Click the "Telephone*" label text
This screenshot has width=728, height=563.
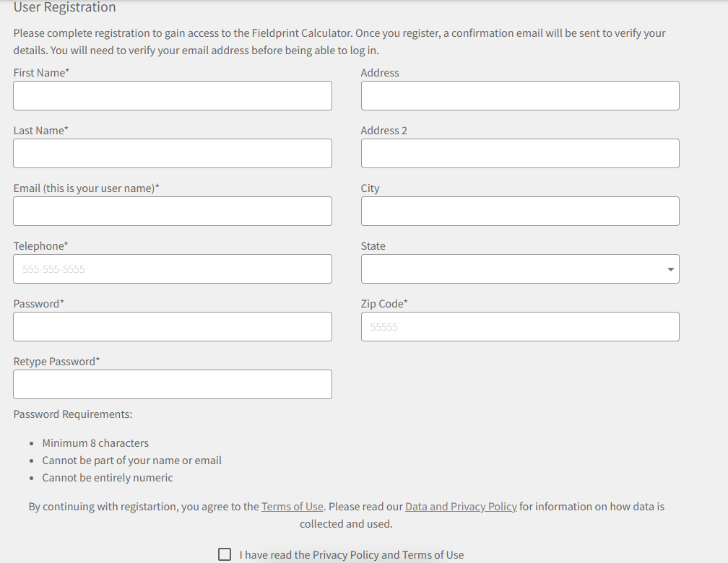[41, 246]
